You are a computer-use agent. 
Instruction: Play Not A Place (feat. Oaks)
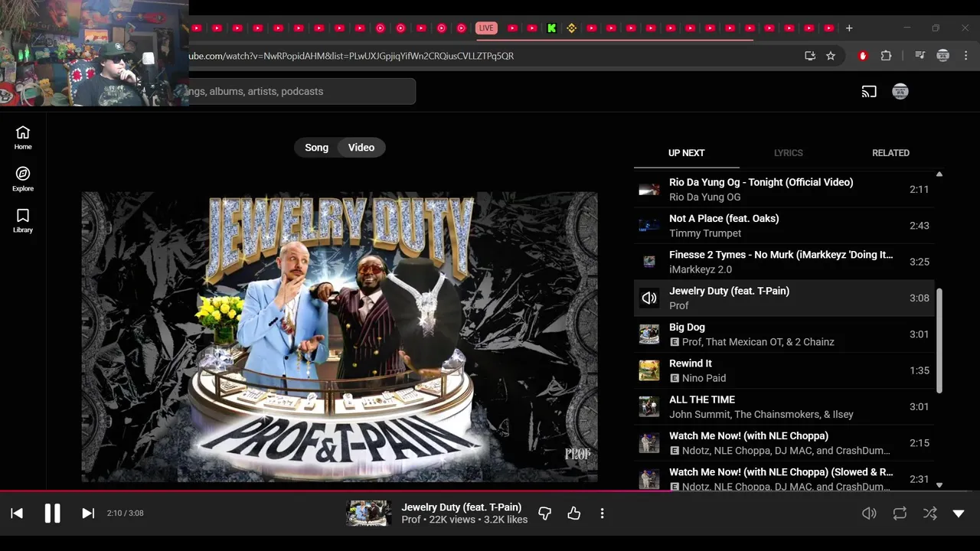click(784, 226)
